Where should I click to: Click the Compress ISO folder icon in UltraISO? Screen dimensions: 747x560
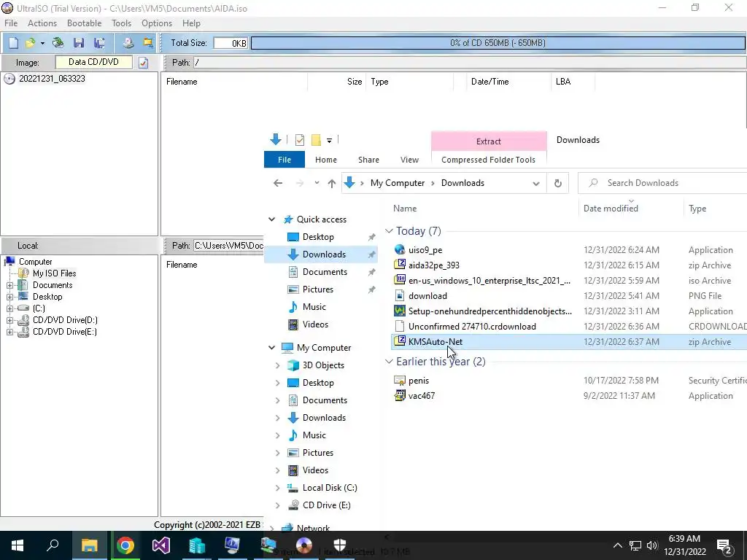147,43
